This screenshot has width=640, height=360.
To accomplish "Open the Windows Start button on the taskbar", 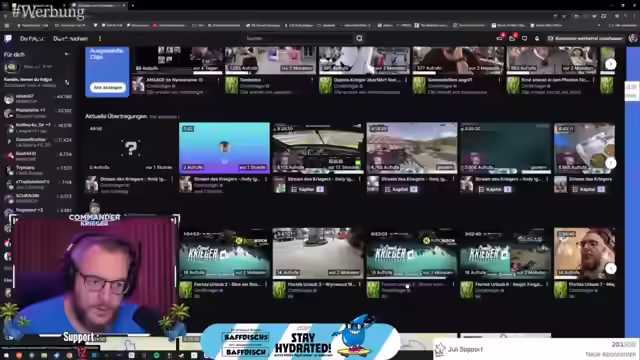I will [7, 356].
